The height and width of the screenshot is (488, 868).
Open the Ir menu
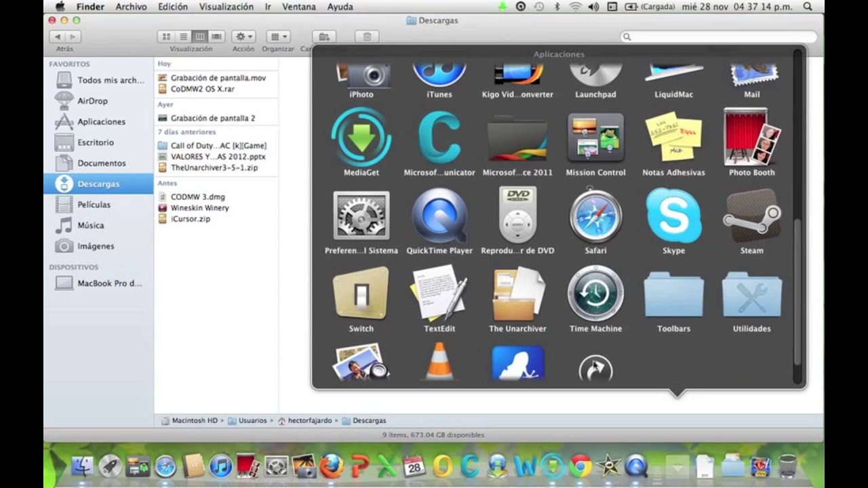coord(268,7)
